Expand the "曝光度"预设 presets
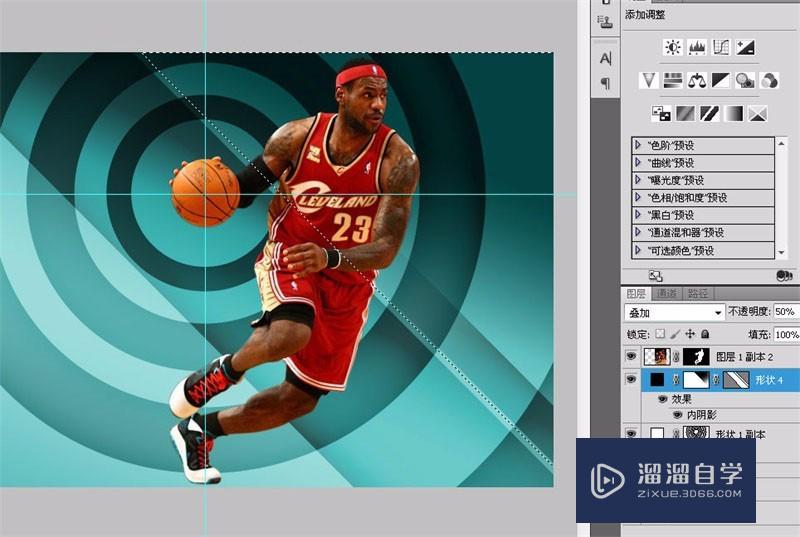 pyautogui.click(x=638, y=180)
